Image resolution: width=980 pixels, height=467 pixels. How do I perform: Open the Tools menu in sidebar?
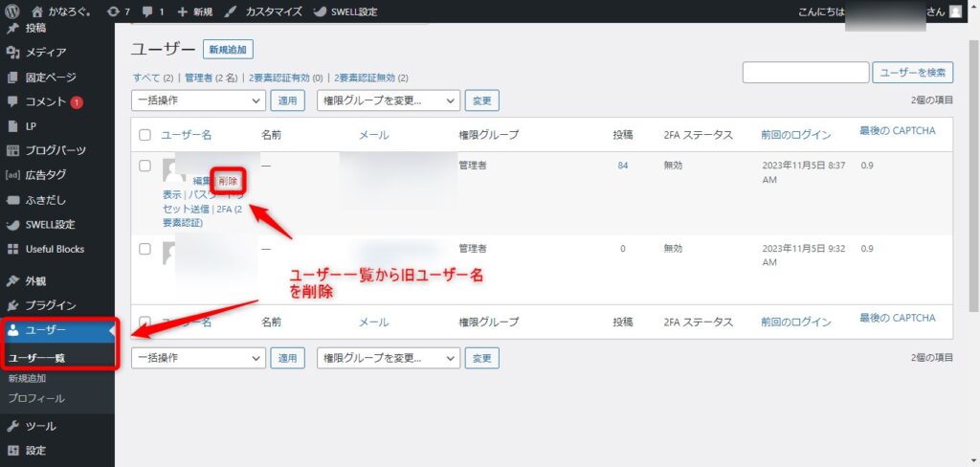click(x=40, y=426)
